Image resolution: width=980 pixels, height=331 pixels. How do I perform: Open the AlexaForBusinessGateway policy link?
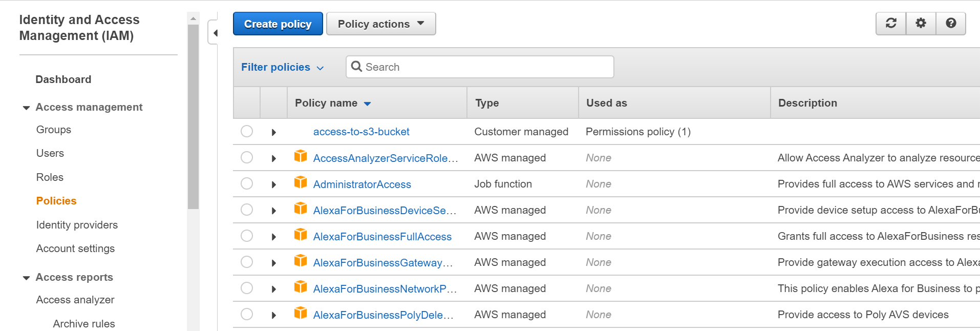click(x=383, y=263)
